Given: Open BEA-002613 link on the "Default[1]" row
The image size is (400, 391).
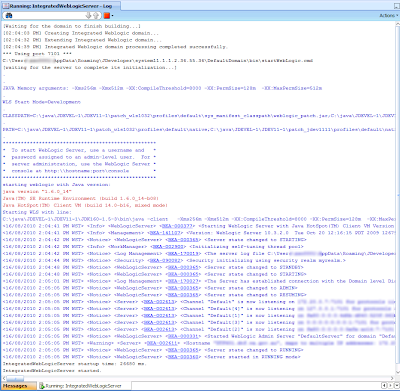Looking at the screenshot, I should tap(159, 316).
